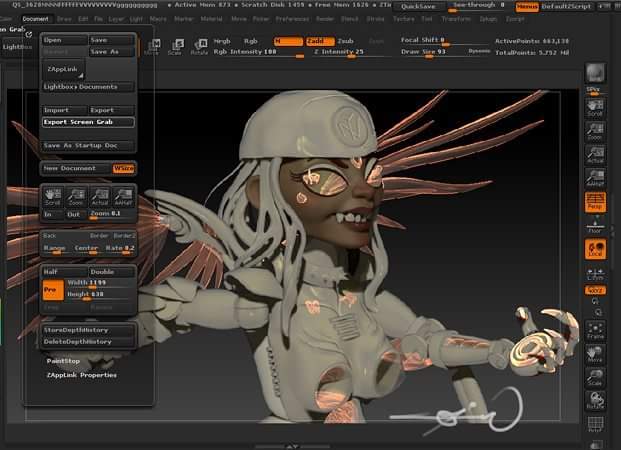Adjust the Z Intensity slider
Viewport: 621px width, 450px height.
(352, 52)
